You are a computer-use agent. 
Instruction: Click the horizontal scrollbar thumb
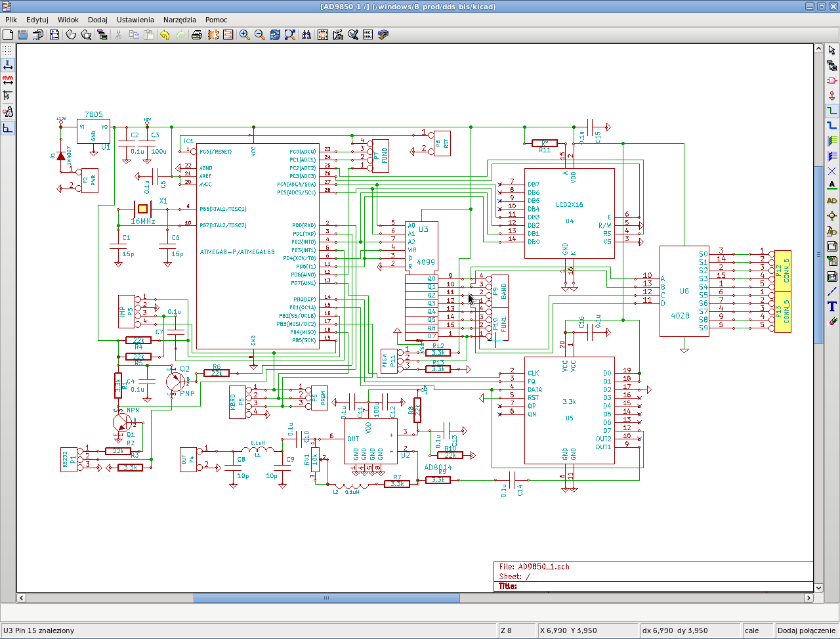click(x=326, y=598)
